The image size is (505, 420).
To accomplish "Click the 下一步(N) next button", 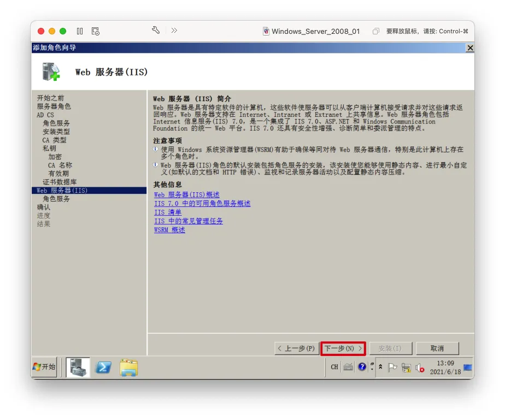I will (x=343, y=348).
